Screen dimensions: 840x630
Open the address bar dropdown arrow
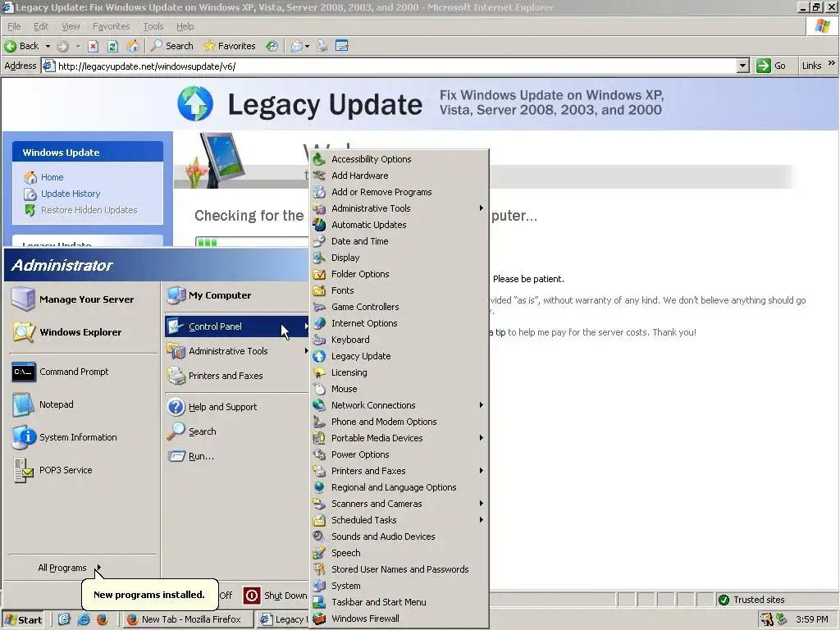click(x=742, y=66)
